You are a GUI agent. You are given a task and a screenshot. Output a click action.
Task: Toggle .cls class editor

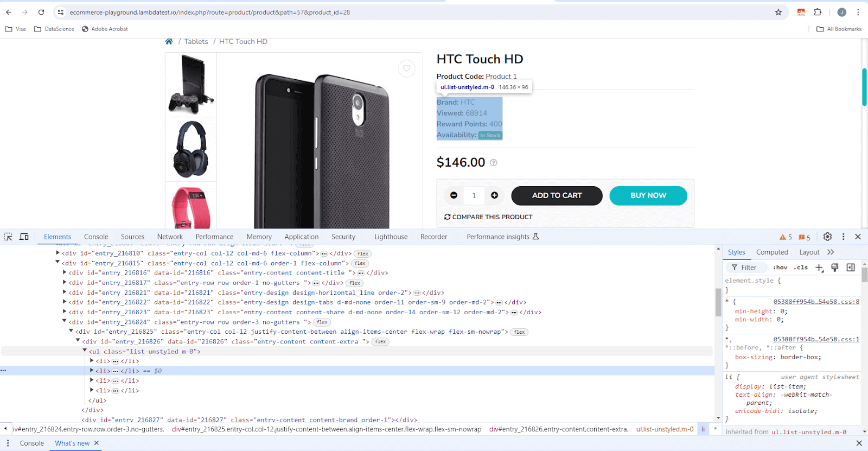pyautogui.click(x=801, y=268)
